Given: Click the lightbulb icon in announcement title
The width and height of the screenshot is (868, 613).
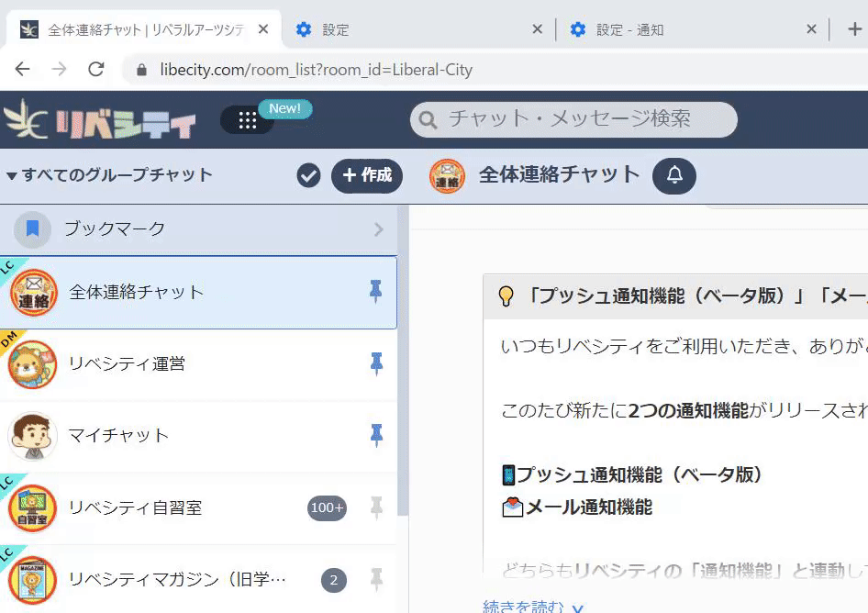Looking at the screenshot, I should [x=506, y=296].
